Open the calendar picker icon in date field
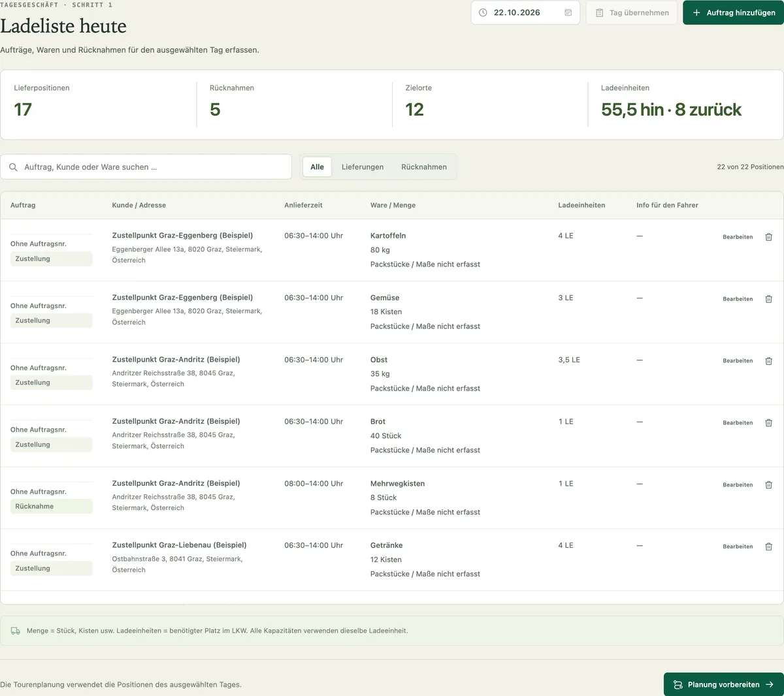This screenshot has height=696, width=784. [x=568, y=12]
